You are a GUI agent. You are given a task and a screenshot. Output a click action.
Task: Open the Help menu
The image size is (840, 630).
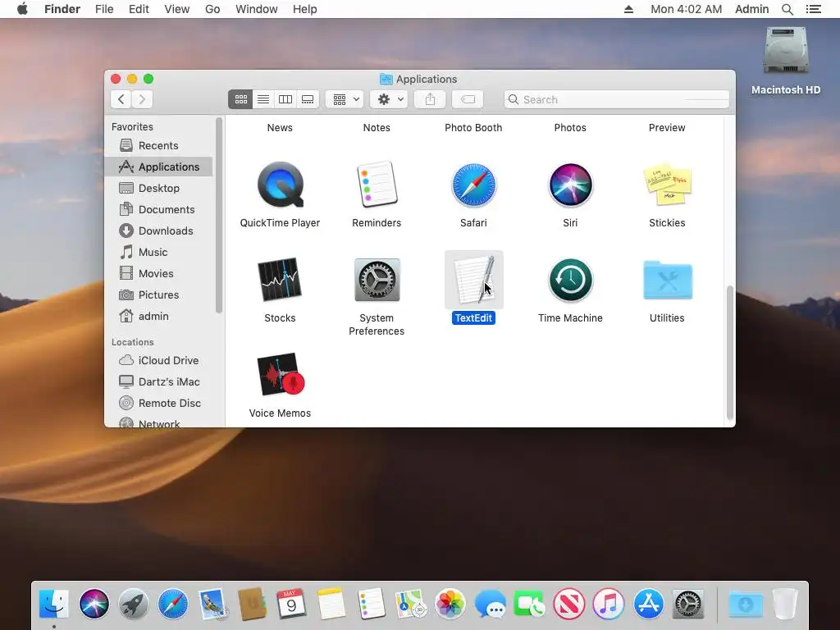(x=305, y=9)
